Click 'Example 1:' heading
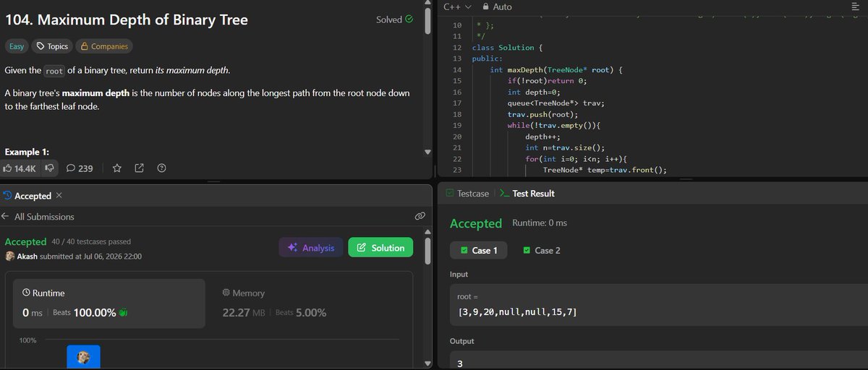 coord(27,152)
